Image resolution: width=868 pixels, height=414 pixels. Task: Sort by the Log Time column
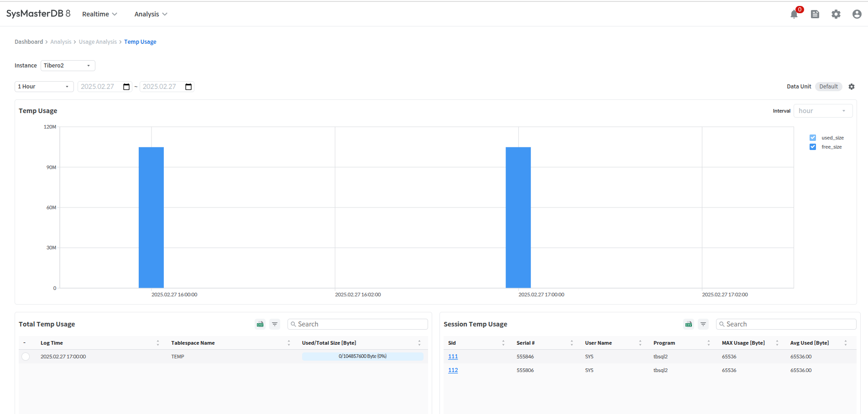pyautogui.click(x=158, y=343)
